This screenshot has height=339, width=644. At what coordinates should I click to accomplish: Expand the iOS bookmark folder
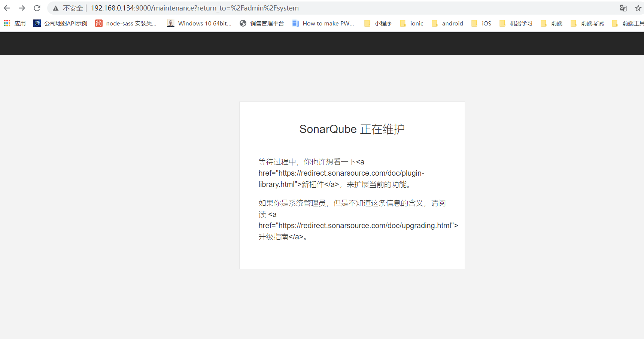coord(482,23)
